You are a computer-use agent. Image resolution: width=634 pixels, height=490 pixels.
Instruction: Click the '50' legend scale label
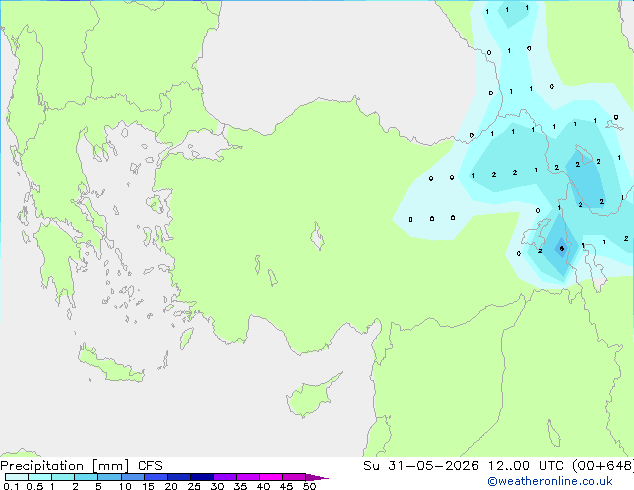click(309, 486)
